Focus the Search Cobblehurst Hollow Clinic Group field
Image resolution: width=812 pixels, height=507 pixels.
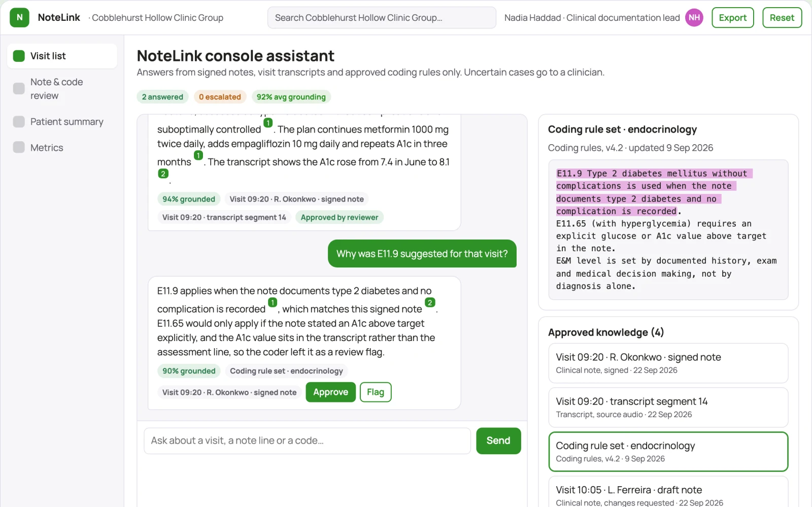pos(382,18)
